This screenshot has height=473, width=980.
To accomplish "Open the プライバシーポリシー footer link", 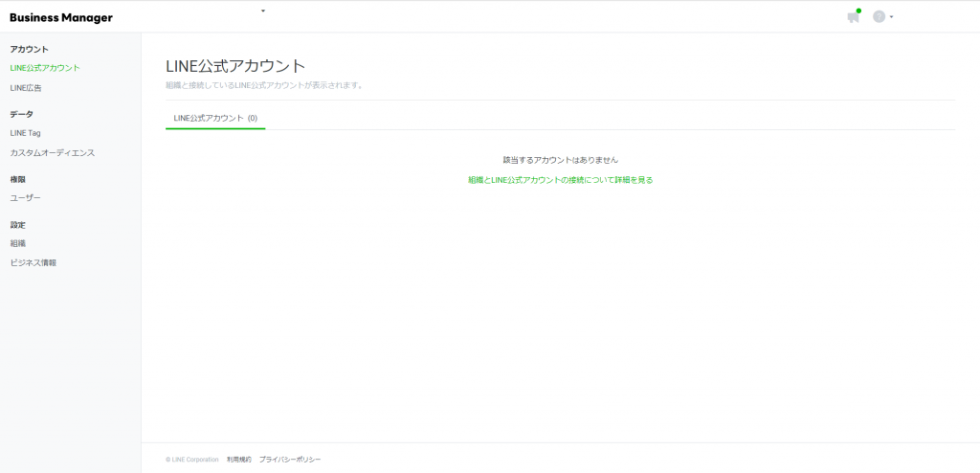I will point(290,460).
